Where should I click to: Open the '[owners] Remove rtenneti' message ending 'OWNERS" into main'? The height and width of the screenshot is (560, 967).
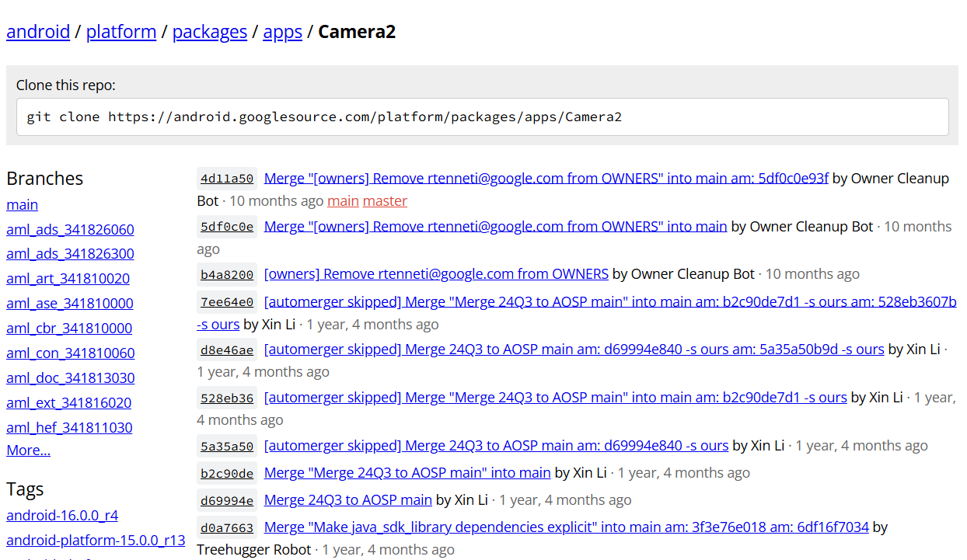tap(496, 226)
